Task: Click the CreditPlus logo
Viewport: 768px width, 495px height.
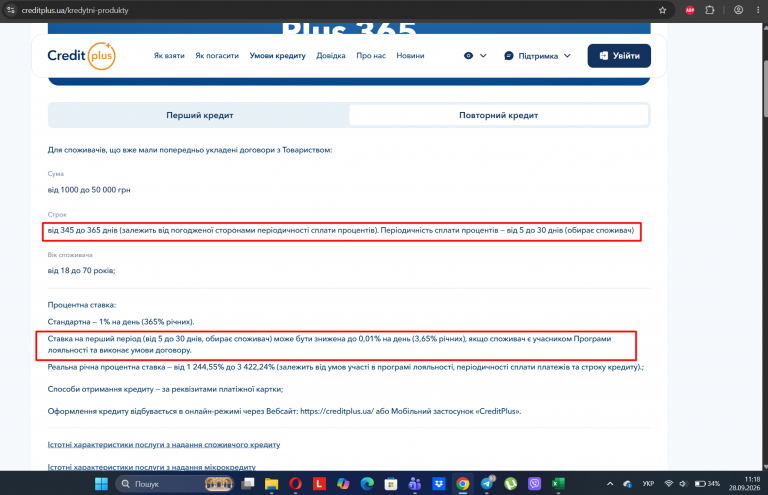Action: coord(82,56)
